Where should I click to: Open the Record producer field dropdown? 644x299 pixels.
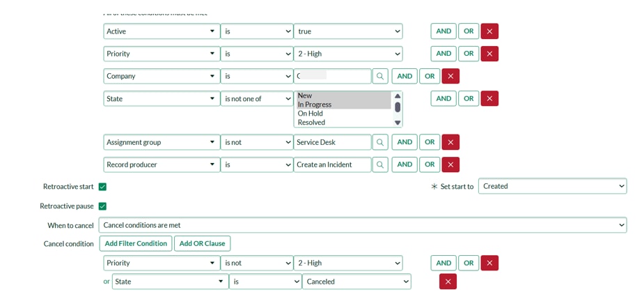162,164
